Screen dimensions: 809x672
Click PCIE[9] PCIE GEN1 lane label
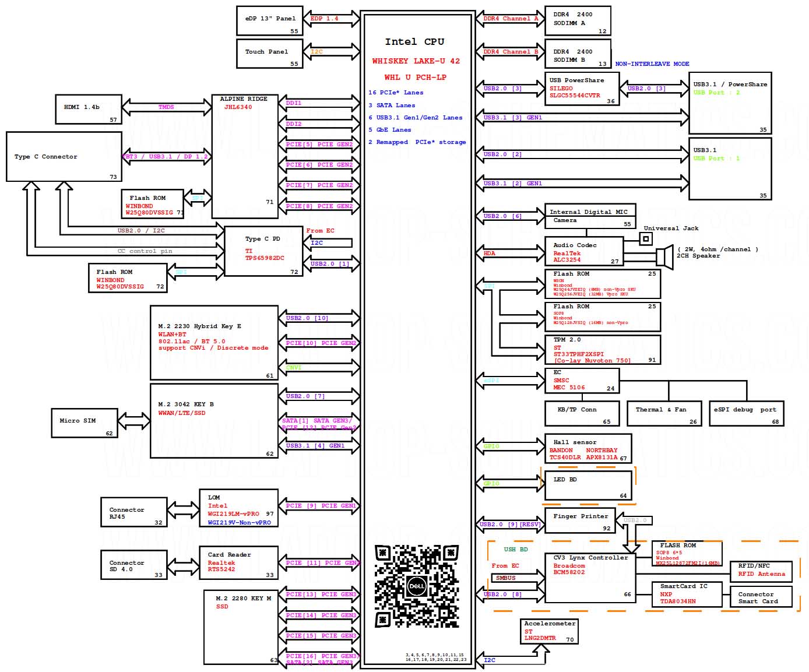click(321, 506)
